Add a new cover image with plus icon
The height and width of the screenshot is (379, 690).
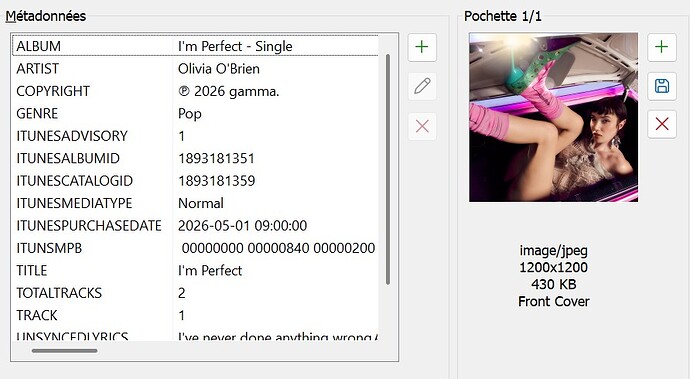[662, 47]
